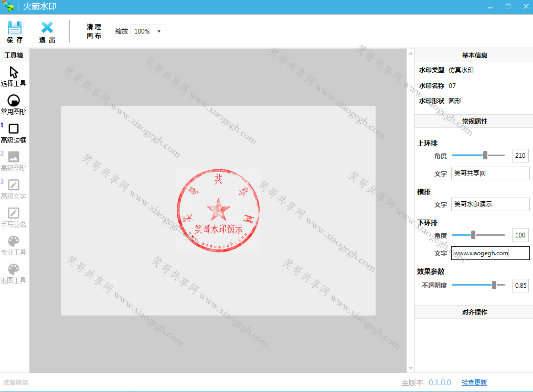Click the 横排 text field 笑哥水印演示

(x=490, y=204)
